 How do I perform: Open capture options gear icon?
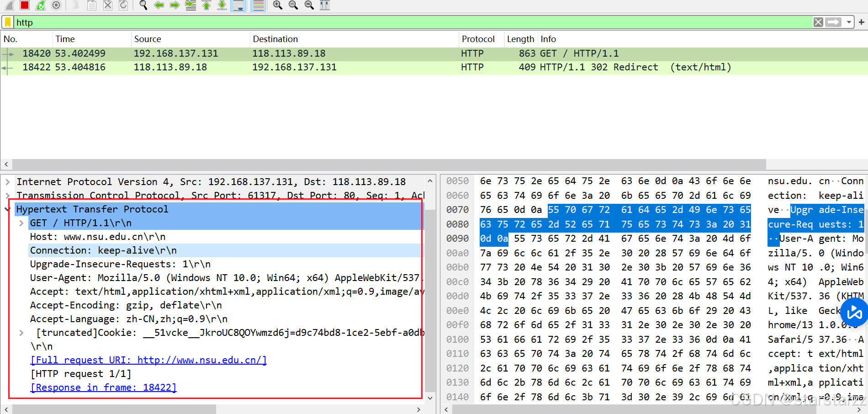pos(56,5)
